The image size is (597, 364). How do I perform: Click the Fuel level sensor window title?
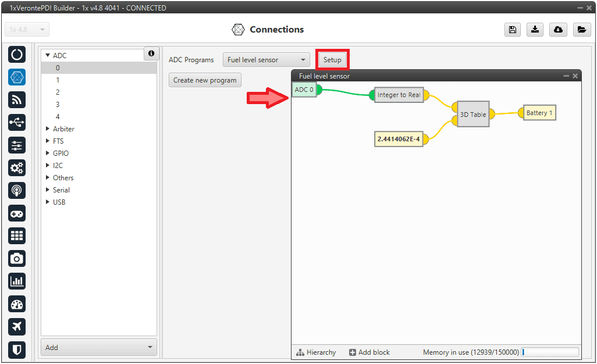coord(324,76)
